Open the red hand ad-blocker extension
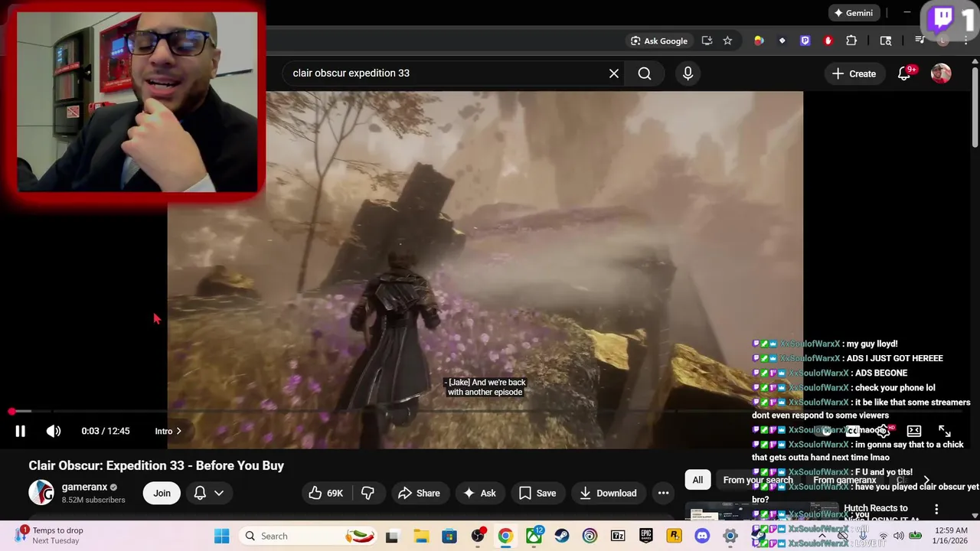The width and height of the screenshot is (980, 551). pyautogui.click(x=828, y=41)
